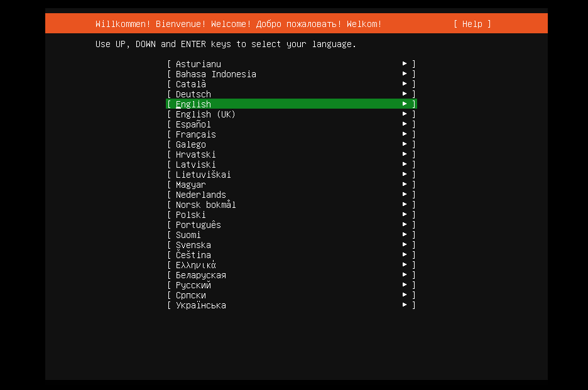This screenshot has width=588, height=390.
Task: Click the arrow icon for Lietuviškai
Action: 405,175
